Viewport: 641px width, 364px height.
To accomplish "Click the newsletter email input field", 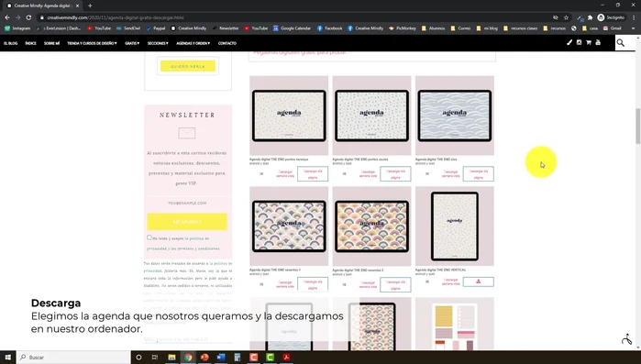I will (187, 203).
